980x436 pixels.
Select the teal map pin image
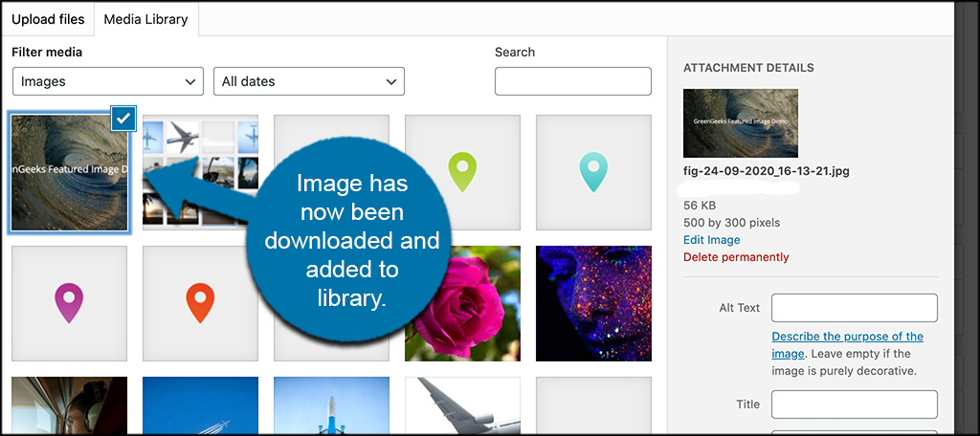pos(593,172)
